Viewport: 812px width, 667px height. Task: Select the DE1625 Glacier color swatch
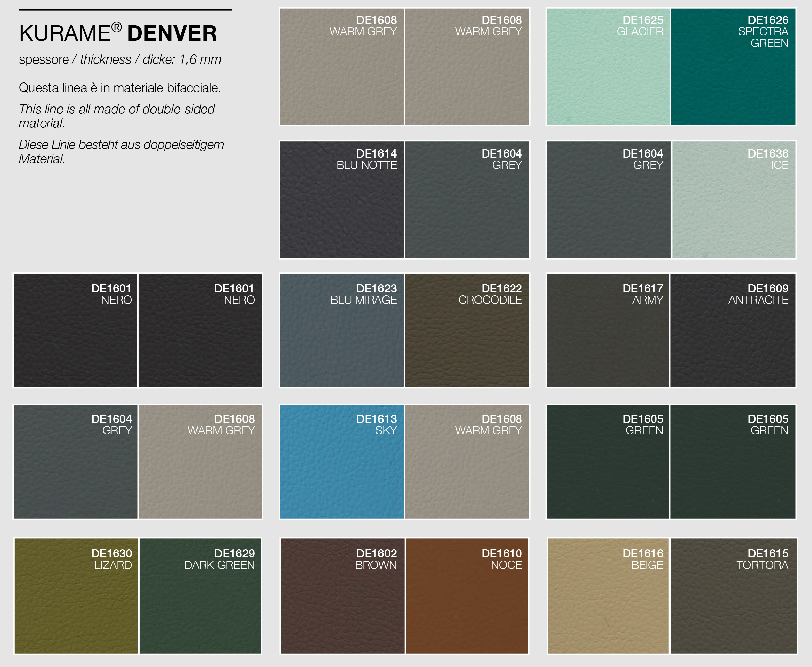(x=608, y=67)
